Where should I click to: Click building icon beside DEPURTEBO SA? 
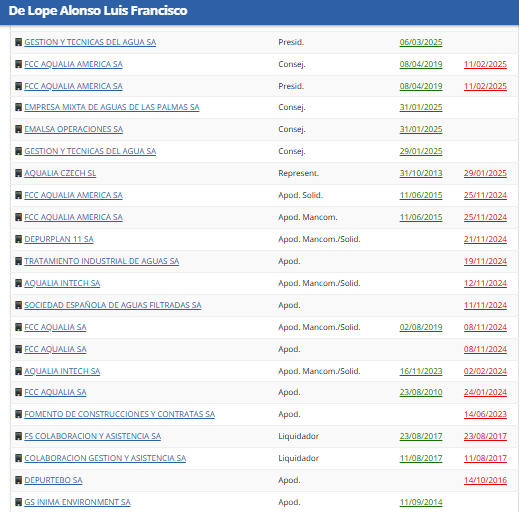tap(19, 480)
